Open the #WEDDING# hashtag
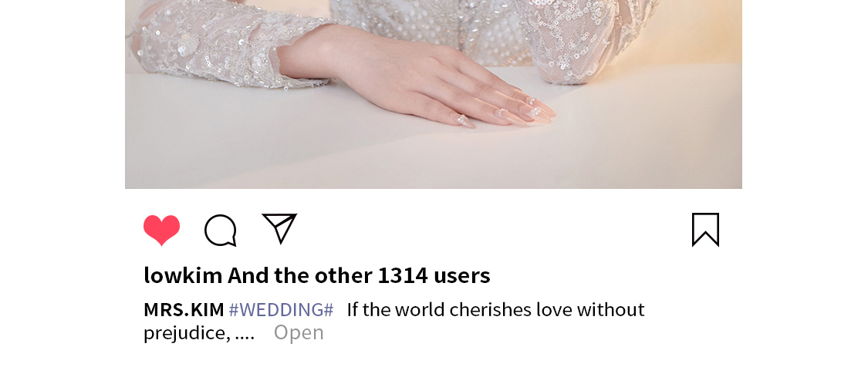This screenshot has height=374, width=868. click(281, 310)
